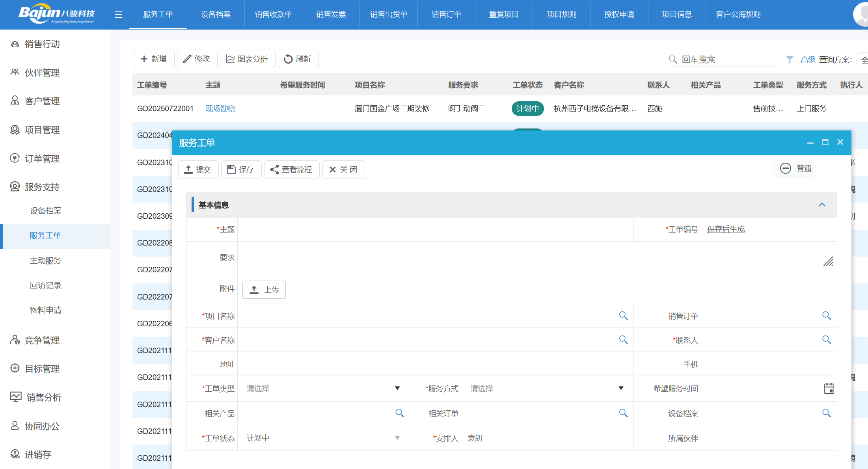Image resolution: width=868 pixels, height=469 pixels.
Task: Click 上传 attachment upload button
Action: tap(264, 290)
